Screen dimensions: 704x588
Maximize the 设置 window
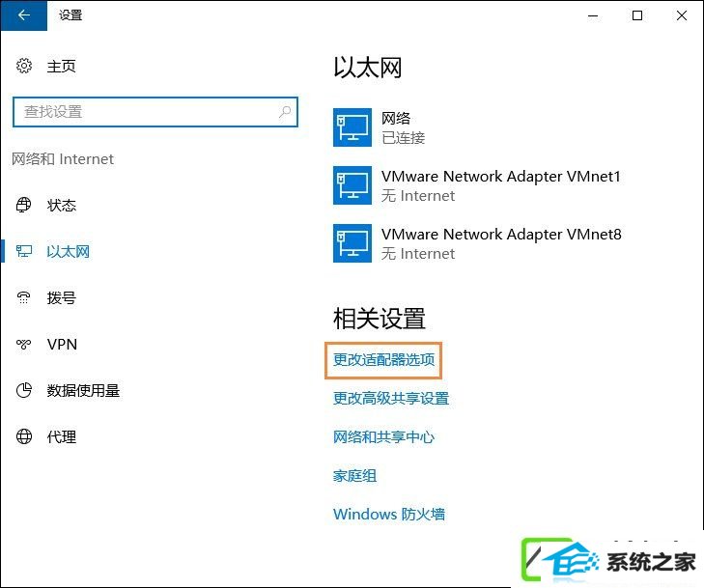(637, 15)
